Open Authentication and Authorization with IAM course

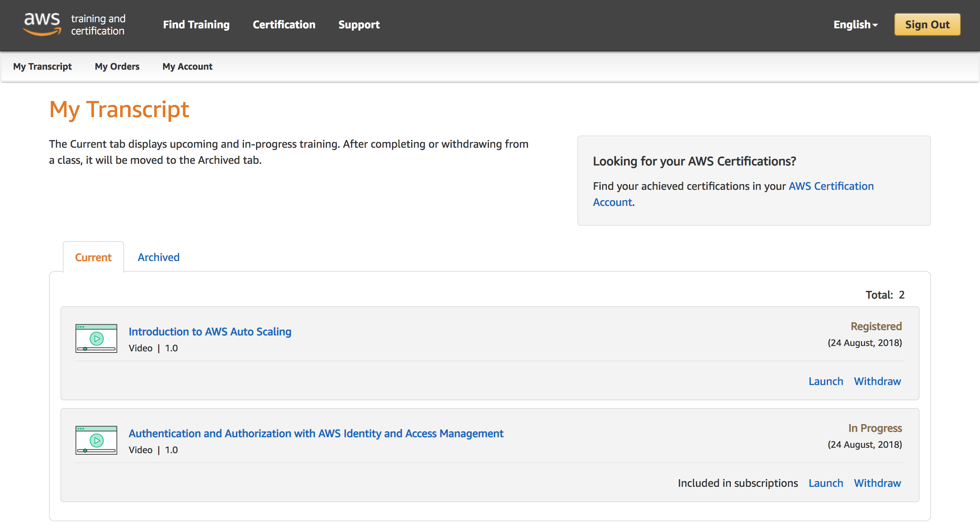(x=316, y=433)
